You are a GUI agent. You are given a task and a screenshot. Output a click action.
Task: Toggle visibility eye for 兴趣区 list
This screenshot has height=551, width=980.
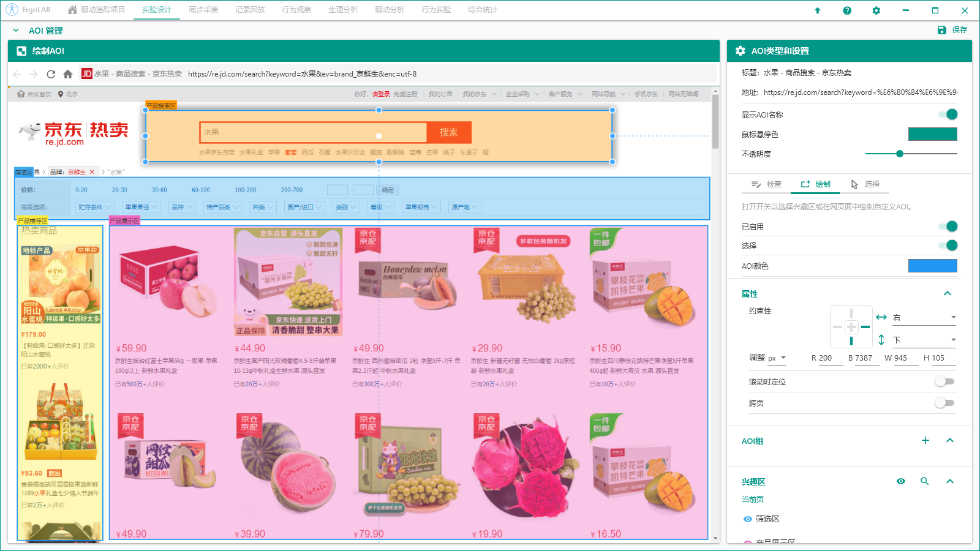(x=901, y=481)
